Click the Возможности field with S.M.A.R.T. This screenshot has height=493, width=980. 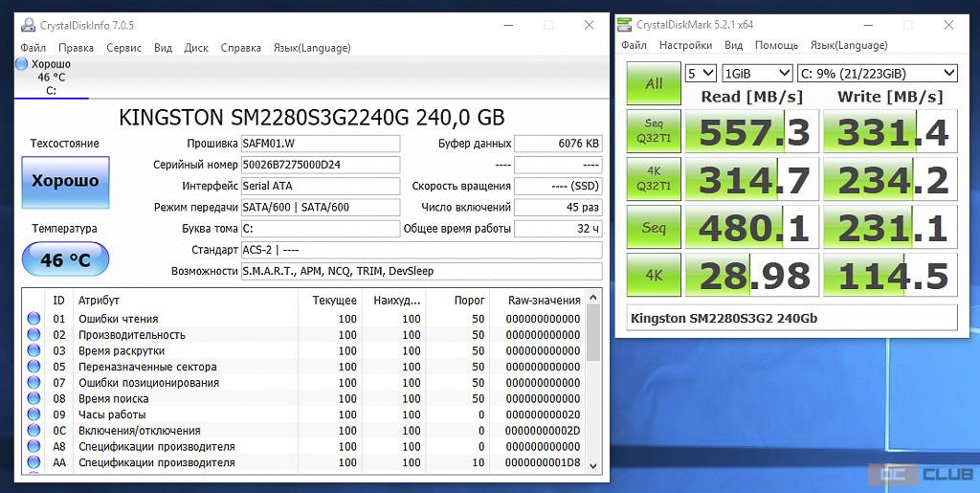click(422, 271)
